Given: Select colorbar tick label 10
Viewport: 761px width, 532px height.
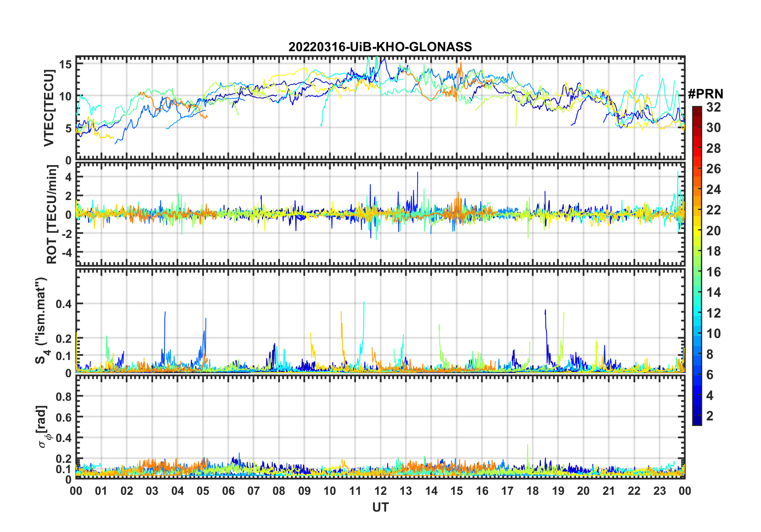Looking at the screenshot, I should coord(713,334).
